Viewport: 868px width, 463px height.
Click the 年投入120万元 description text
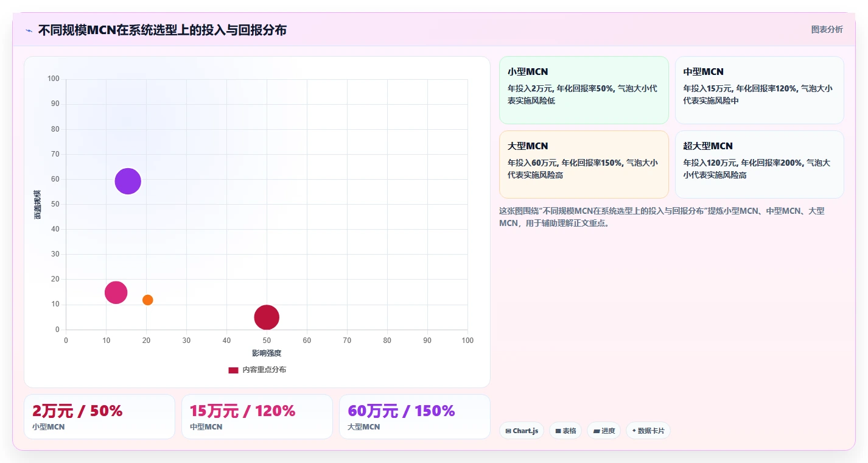[x=757, y=169]
